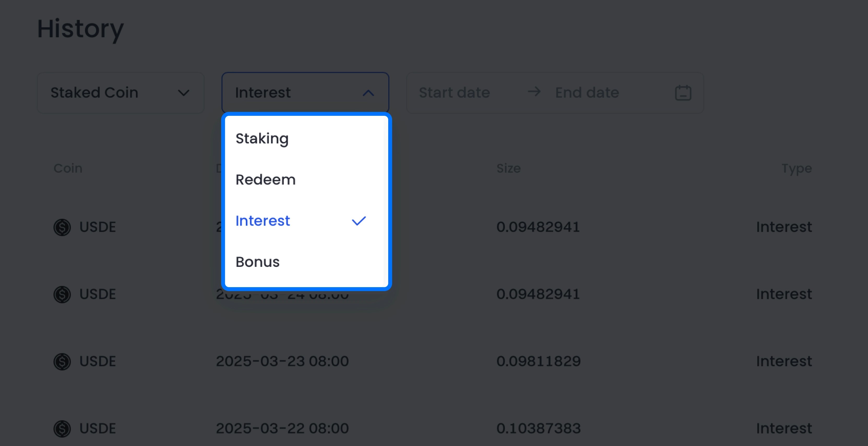Click the USDE coin icon on 2025-03-22 row

pos(62,429)
